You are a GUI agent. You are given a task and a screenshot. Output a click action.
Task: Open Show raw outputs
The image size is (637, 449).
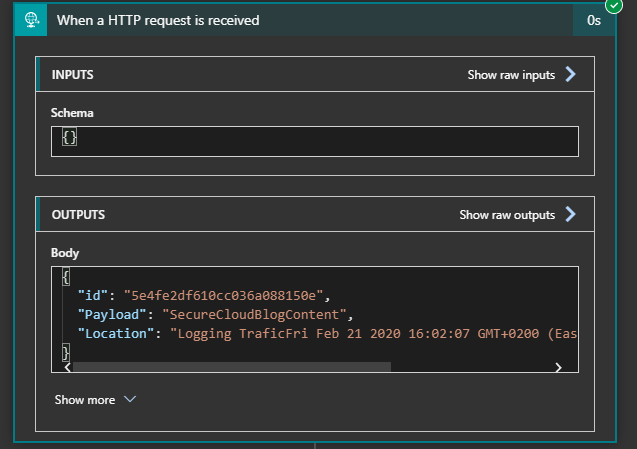coord(506,215)
